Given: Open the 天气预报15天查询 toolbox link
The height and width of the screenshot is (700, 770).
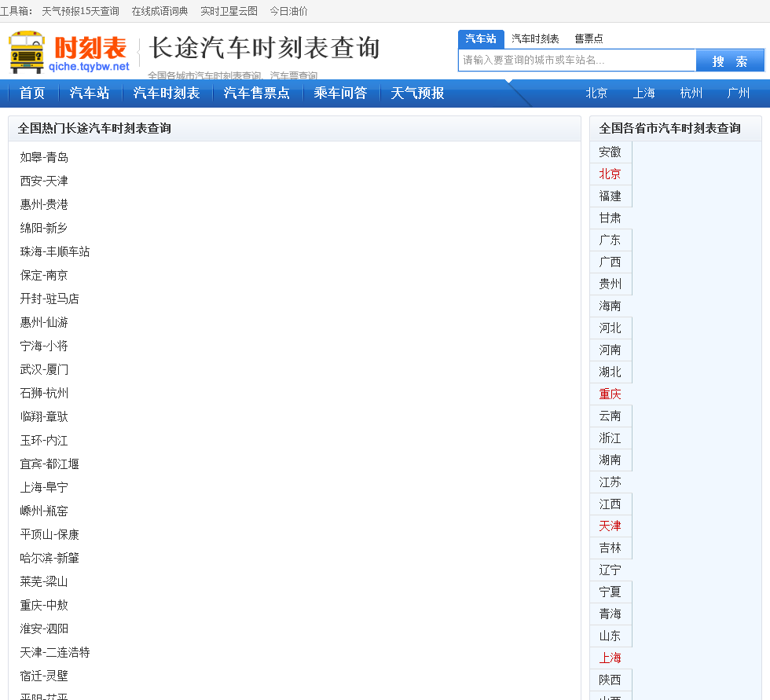Looking at the screenshot, I should click(80, 11).
